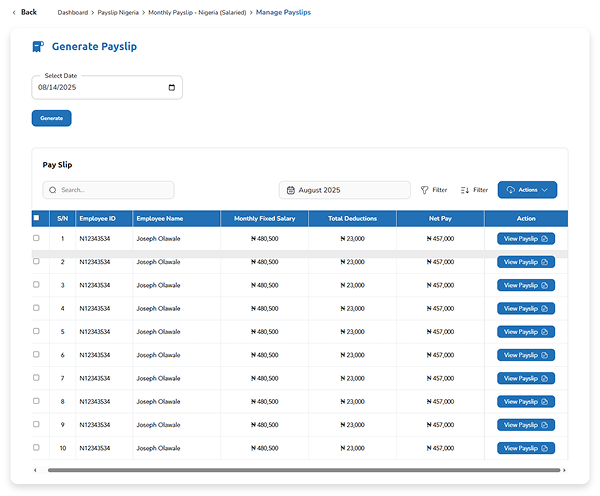The height and width of the screenshot is (496, 600).
Task: Click Employee Name column header
Action: click(176, 219)
